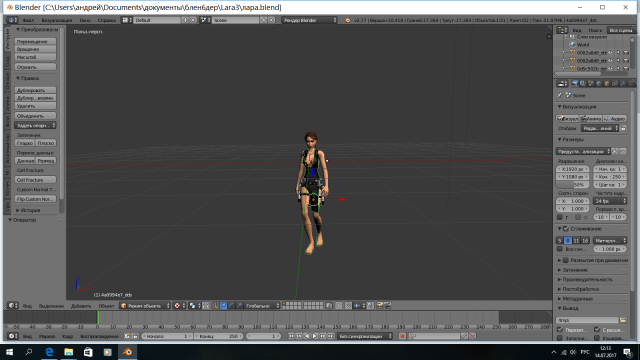This screenshot has height=360, width=640.
Task: Open the Визуализация menu in header
Action: (57, 20)
